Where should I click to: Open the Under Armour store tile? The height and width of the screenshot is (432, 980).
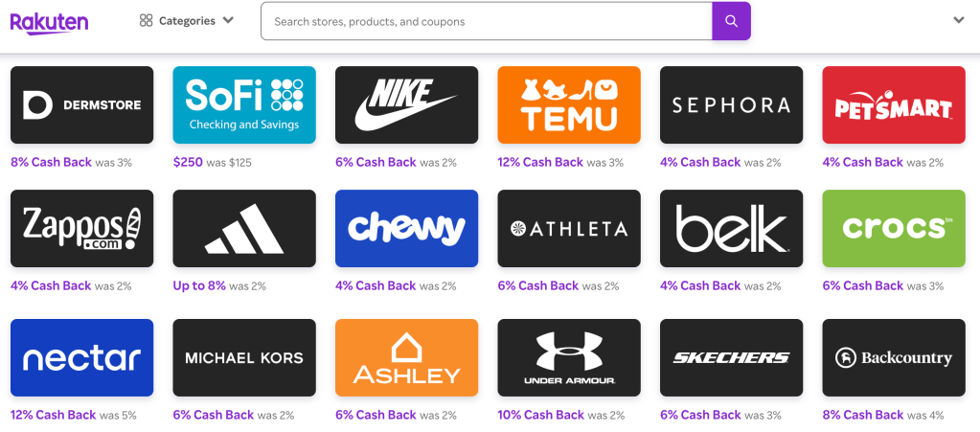coord(569,358)
